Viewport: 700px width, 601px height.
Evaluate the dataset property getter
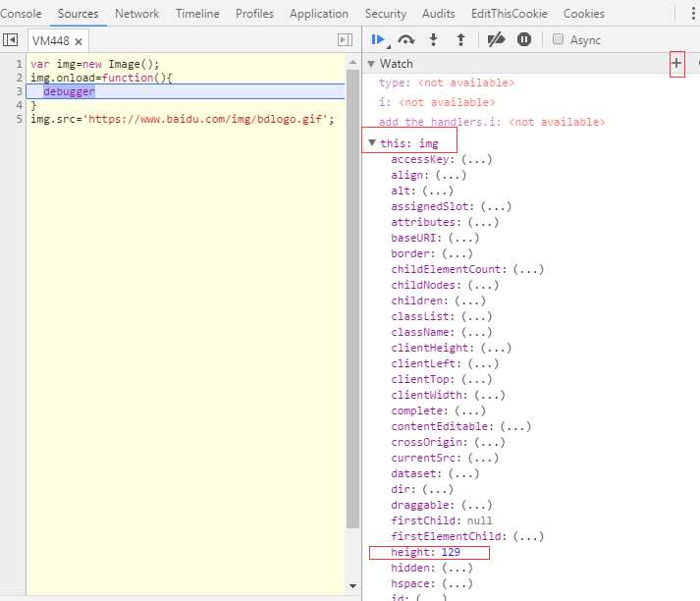tap(463, 473)
